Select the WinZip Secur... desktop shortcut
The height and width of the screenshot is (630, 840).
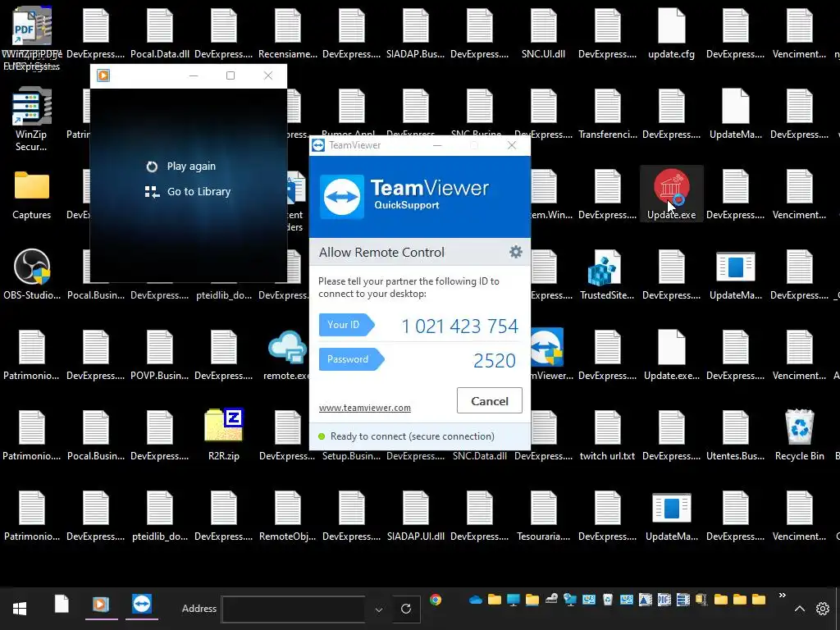pos(32,119)
